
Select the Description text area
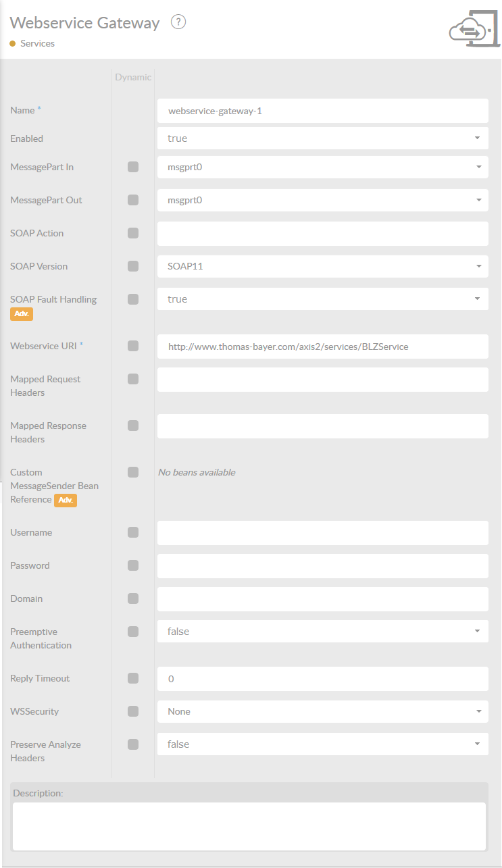[x=249, y=826]
